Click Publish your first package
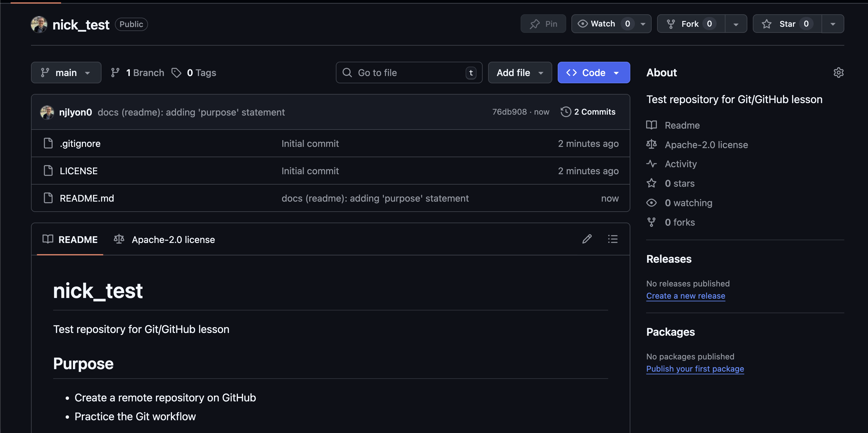Image resolution: width=868 pixels, height=433 pixels. pos(695,369)
